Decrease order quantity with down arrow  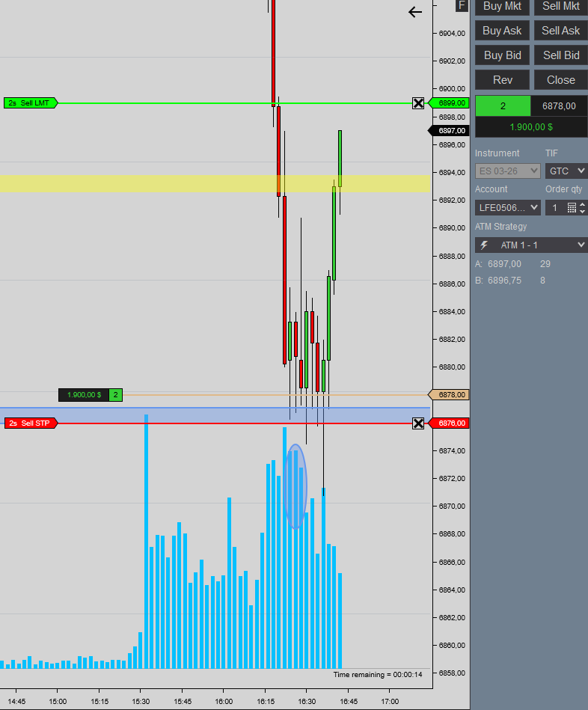click(583, 212)
